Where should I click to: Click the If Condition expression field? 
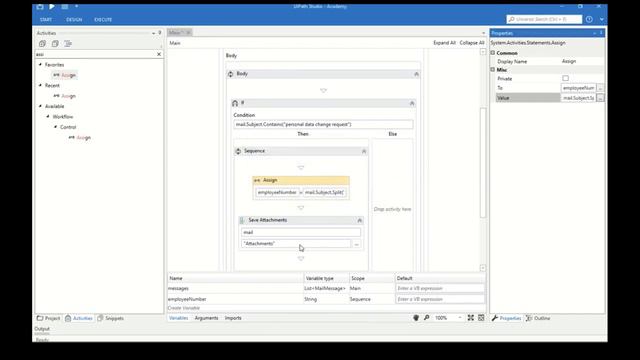323,124
